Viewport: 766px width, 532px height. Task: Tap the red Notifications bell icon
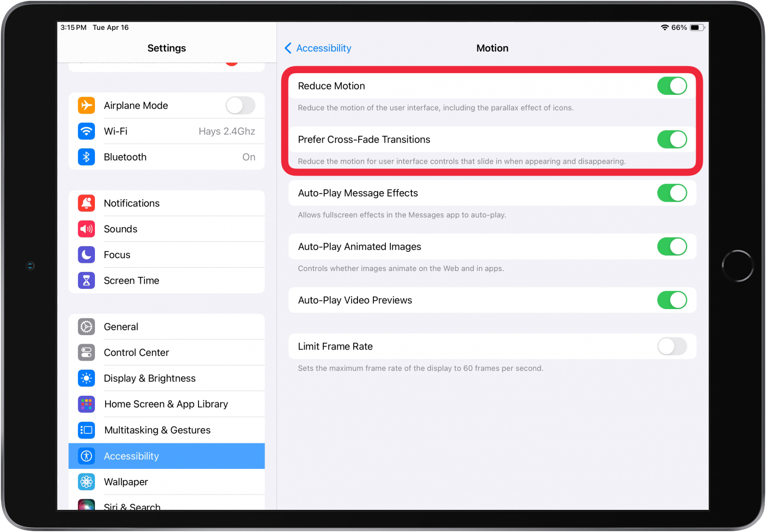(x=86, y=203)
